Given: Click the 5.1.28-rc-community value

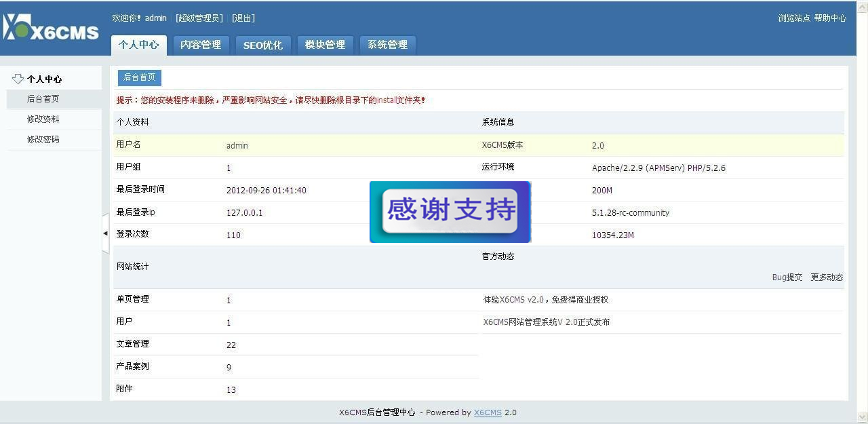Looking at the screenshot, I should [x=631, y=213].
